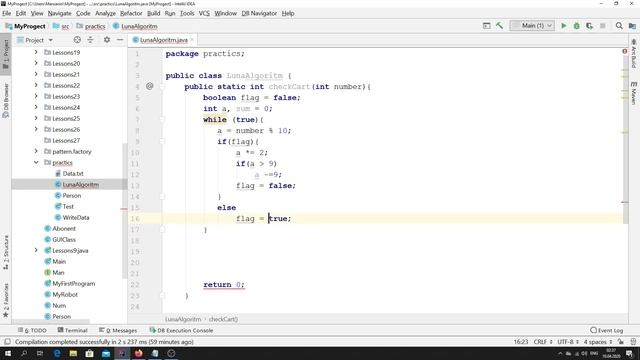This screenshot has height=360, width=640.
Task: Open the Favorites tool window
Action: tap(6, 300)
